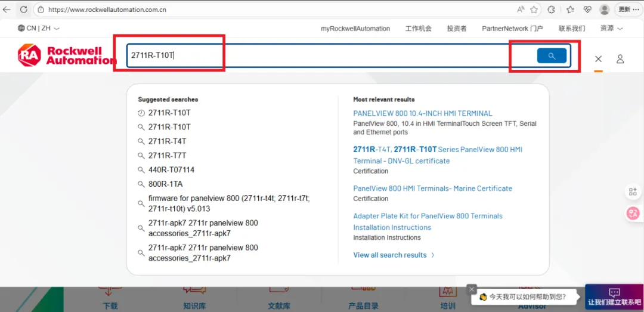Image resolution: width=644 pixels, height=312 pixels.
Task: Select suggested search 2711R-T4T
Action: pos(167,141)
